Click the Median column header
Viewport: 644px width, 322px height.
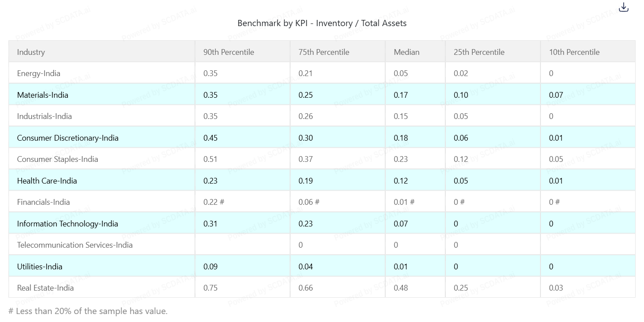[406, 52]
